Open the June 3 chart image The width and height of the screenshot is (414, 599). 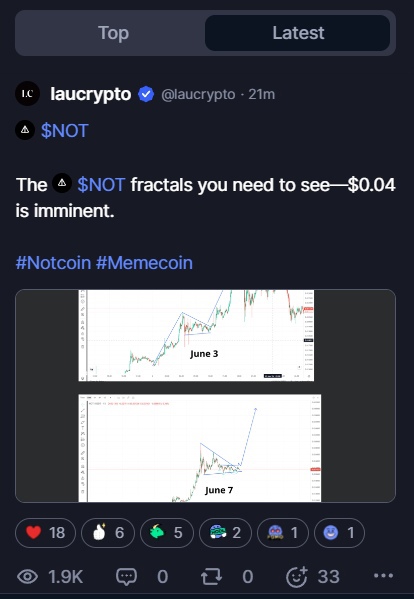[196, 335]
